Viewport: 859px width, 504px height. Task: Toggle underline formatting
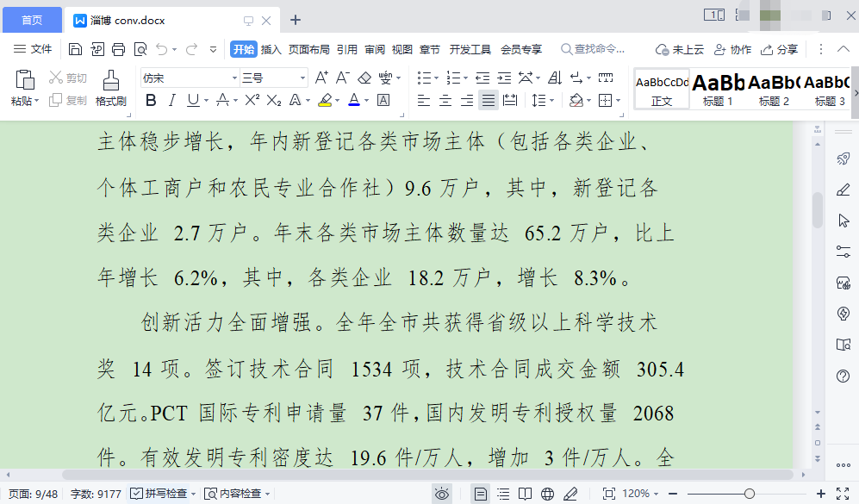point(193,100)
